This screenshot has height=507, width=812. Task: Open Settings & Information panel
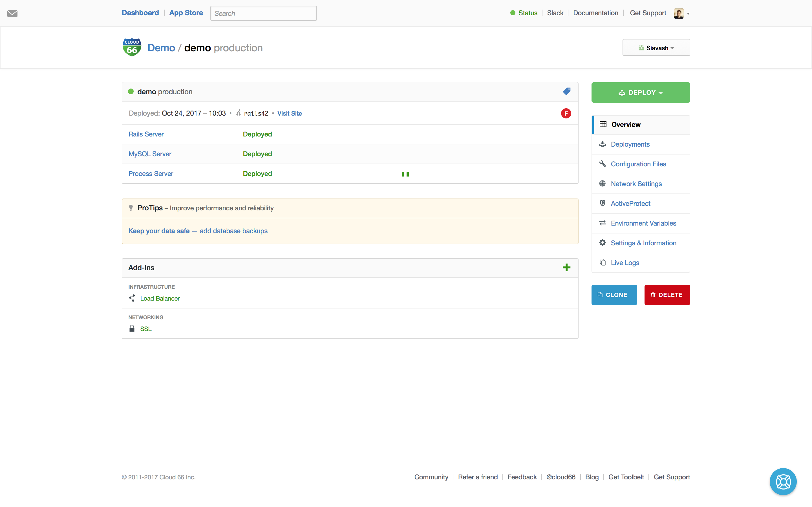[643, 243]
